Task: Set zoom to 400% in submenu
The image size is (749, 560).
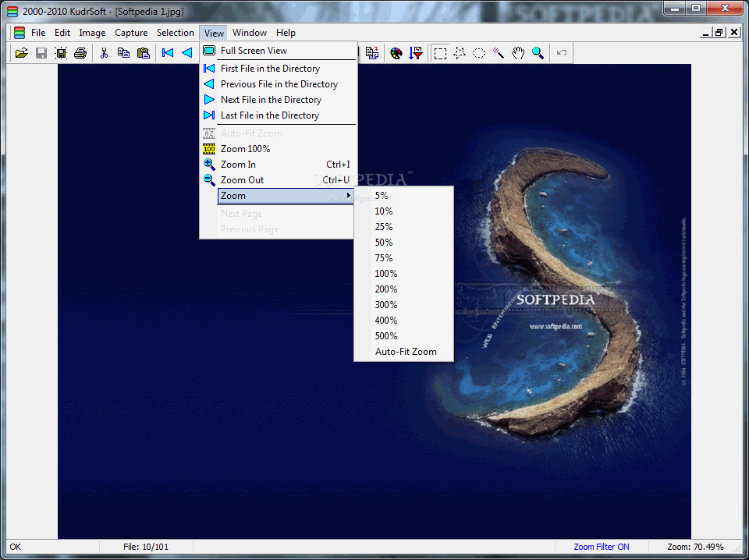Action: [x=403, y=321]
